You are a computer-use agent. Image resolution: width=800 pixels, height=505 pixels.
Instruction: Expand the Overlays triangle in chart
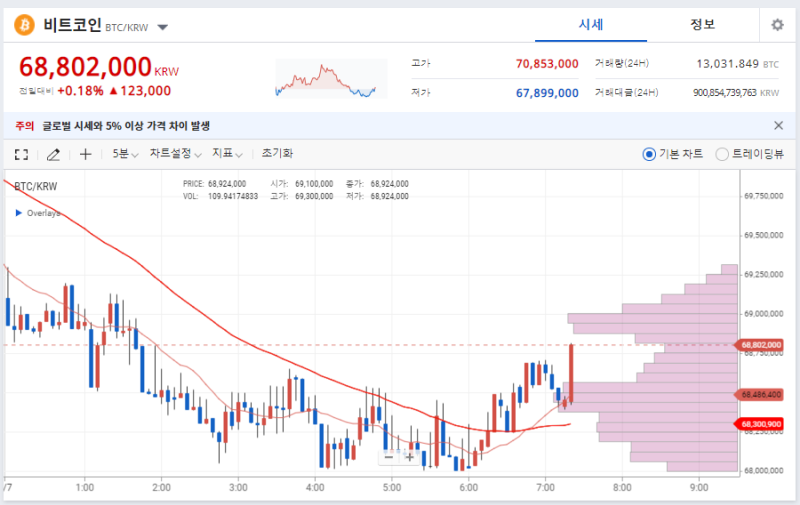pos(19,213)
